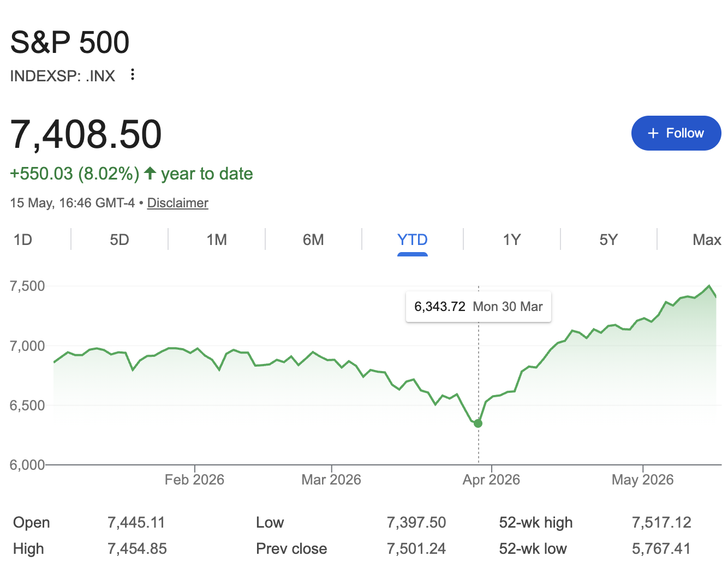
Task: Click the Follow button
Action: pyautogui.click(x=676, y=133)
